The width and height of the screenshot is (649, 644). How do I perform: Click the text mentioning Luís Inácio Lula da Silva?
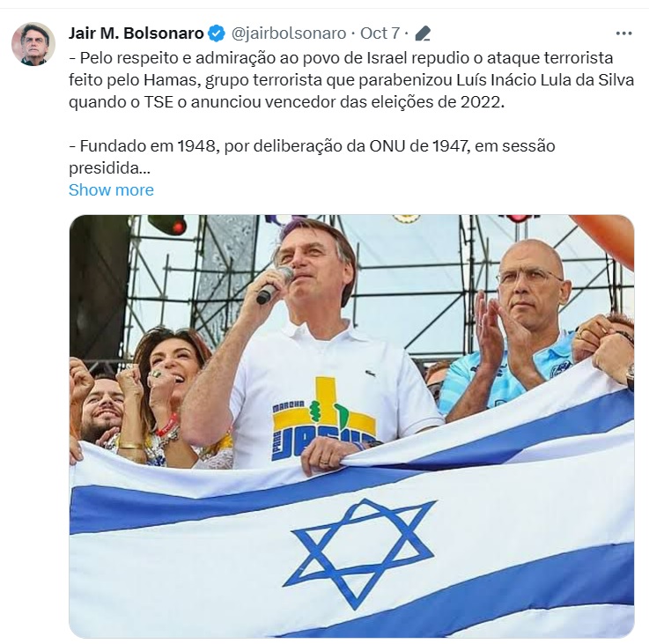point(545,80)
